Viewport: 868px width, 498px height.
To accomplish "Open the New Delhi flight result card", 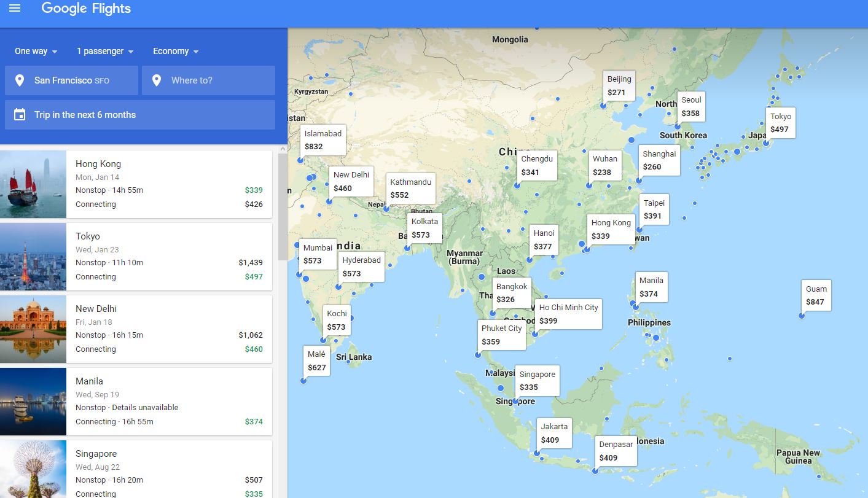I will (169, 329).
